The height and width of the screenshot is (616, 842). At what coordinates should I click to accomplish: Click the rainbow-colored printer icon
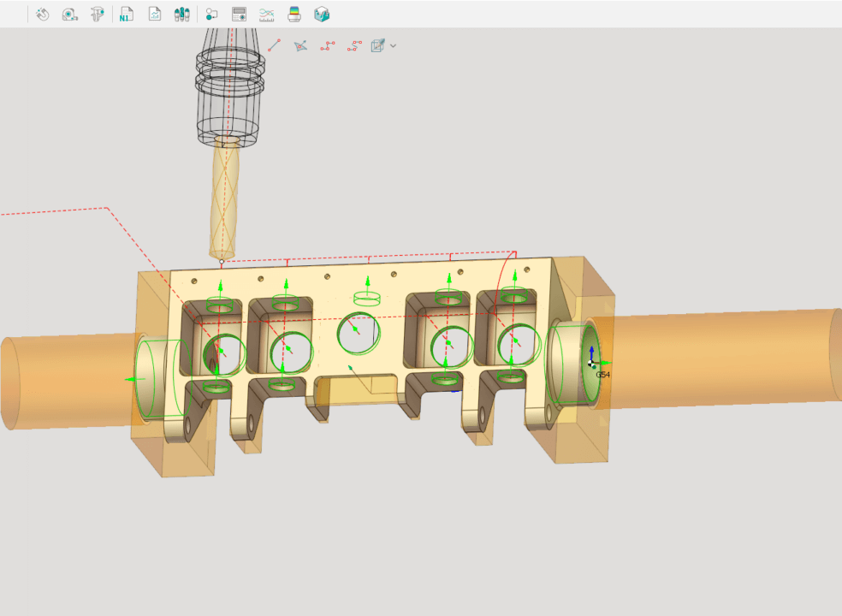pyautogui.click(x=294, y=15)
